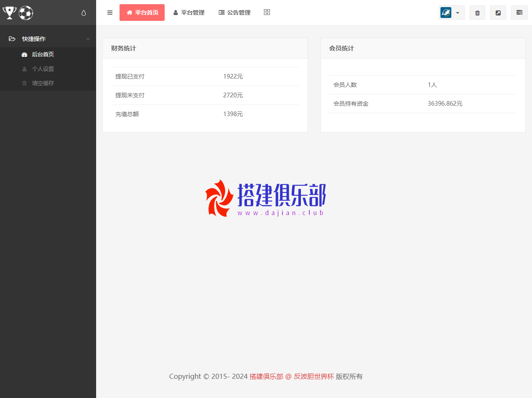Viewport: 532px width, 398px height.
Task: Click the 1398元 value
Action: coord(233,114)
